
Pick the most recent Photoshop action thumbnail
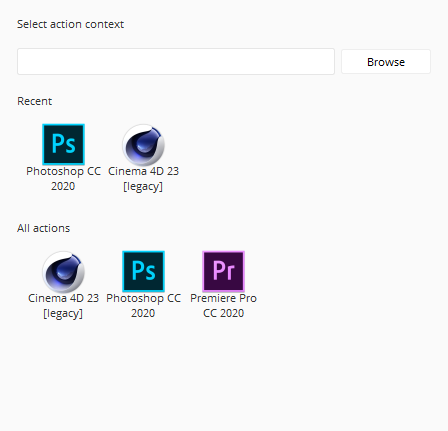63,144
